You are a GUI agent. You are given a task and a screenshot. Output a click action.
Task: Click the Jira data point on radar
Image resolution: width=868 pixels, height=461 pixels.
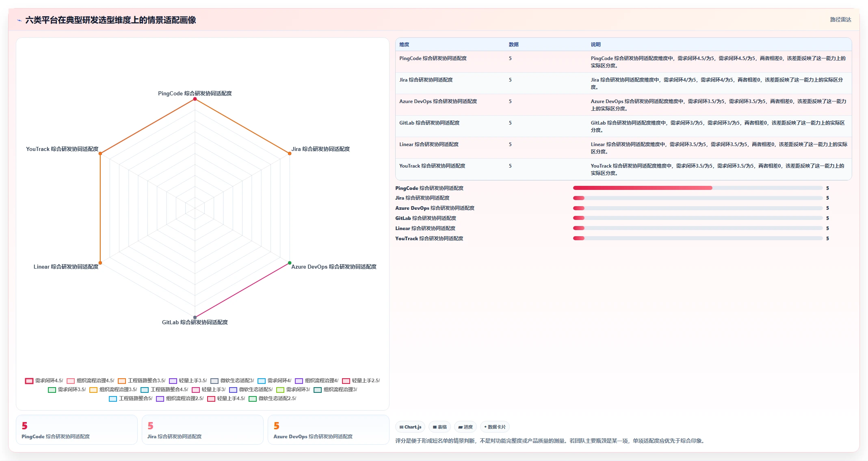tap(290, 153)
